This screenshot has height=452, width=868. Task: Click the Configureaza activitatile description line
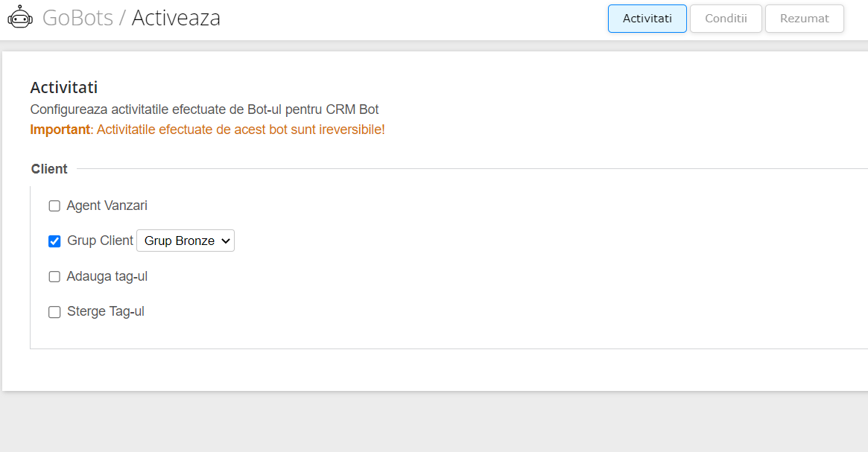[204, 109]
